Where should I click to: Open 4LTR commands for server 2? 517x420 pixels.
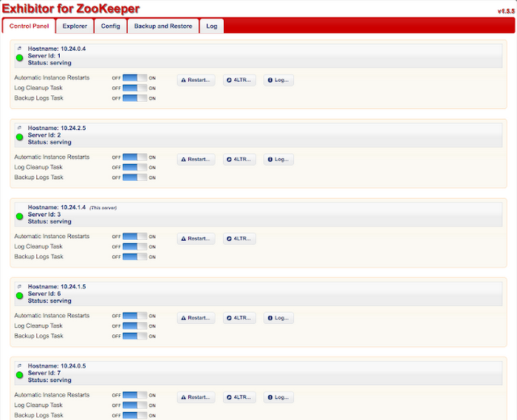239,159
